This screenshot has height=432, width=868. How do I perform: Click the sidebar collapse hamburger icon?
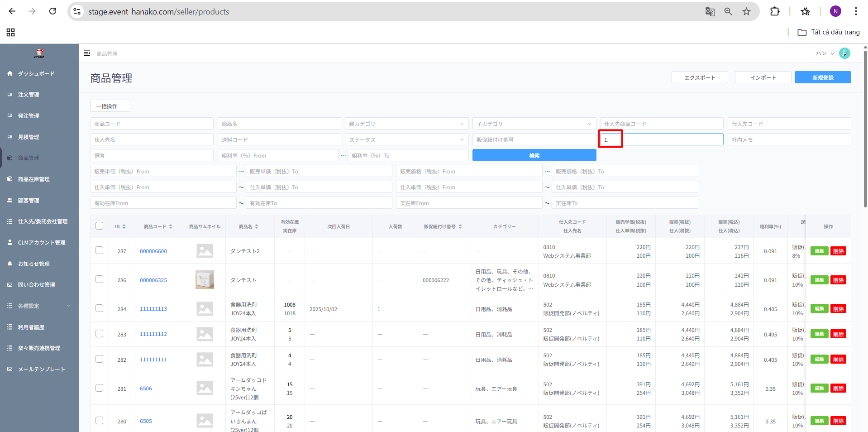pos(87,53)
